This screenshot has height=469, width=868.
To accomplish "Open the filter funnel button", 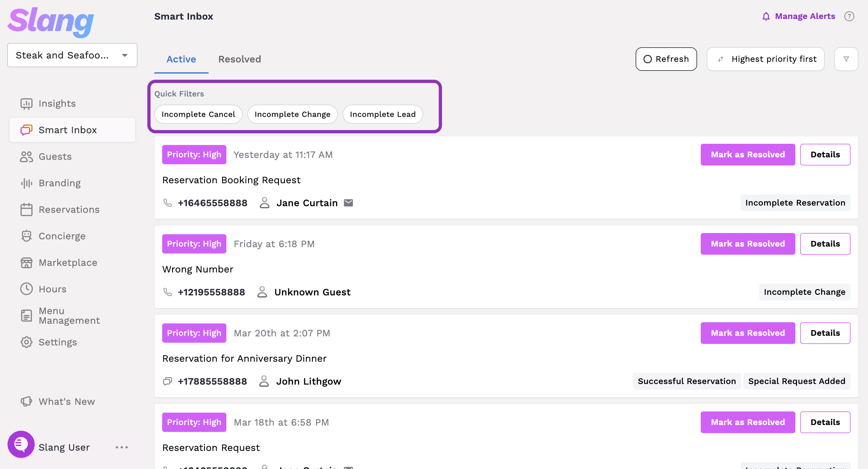I will pos(846,59).
